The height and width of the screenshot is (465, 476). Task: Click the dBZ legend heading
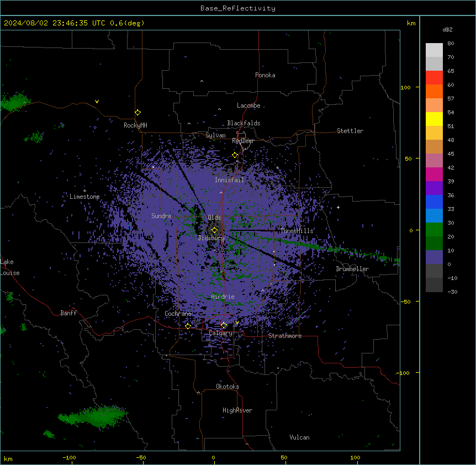point(447,29)
